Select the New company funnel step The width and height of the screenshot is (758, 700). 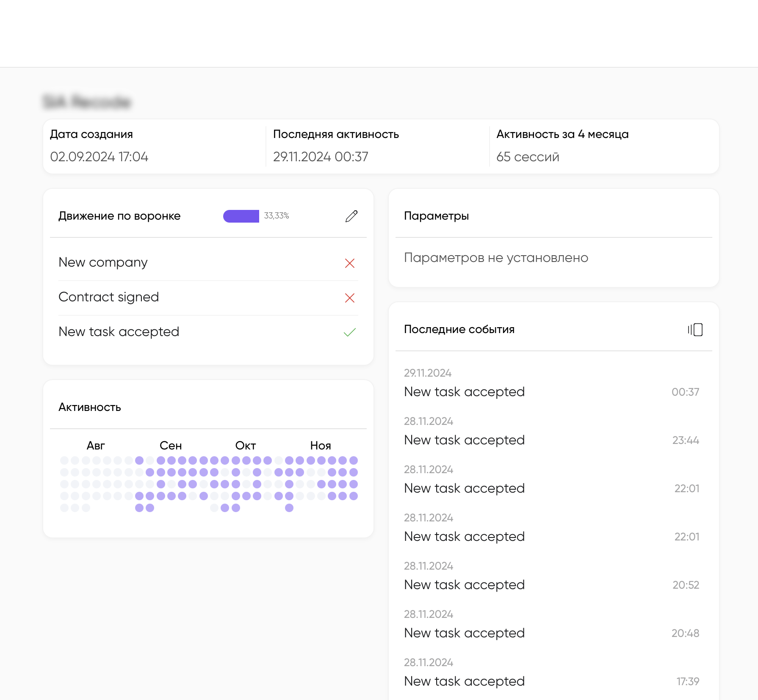[x=103, y=262]
